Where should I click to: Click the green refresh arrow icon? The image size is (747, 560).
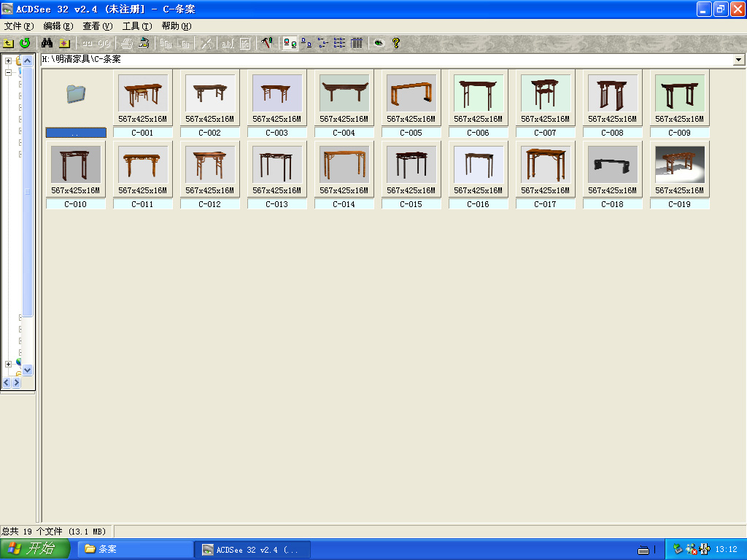click(x=25, y=43)
